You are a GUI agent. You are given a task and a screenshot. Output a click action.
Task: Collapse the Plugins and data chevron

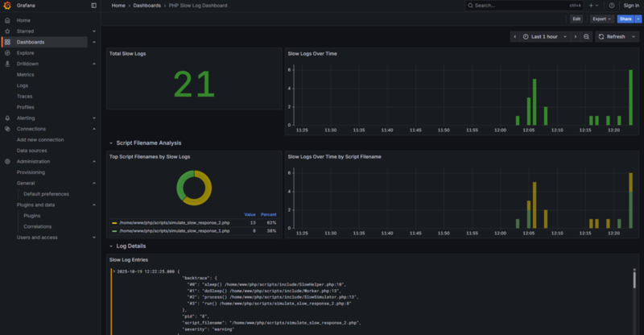pos(94,205)
